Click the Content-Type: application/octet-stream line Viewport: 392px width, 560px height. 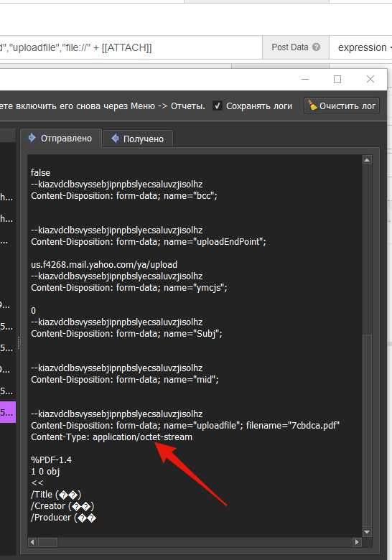click(111, 437)
